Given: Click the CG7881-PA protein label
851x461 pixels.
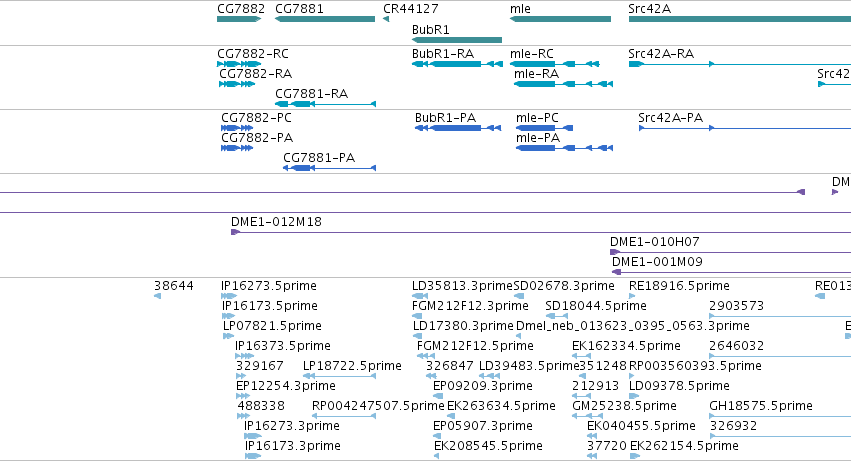Looking at the screenshot, I should 319,158.
